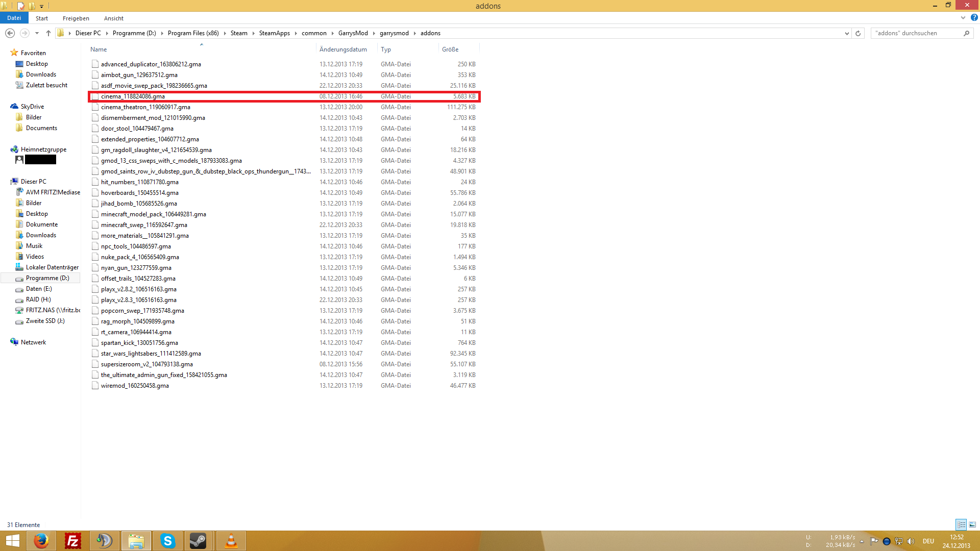
Task: Launch Firefox from the taskbar
Action: click(x=41, y=541)
